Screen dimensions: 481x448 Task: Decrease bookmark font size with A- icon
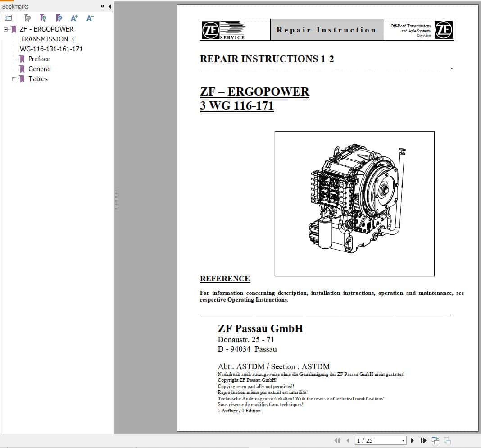[90, 18]
